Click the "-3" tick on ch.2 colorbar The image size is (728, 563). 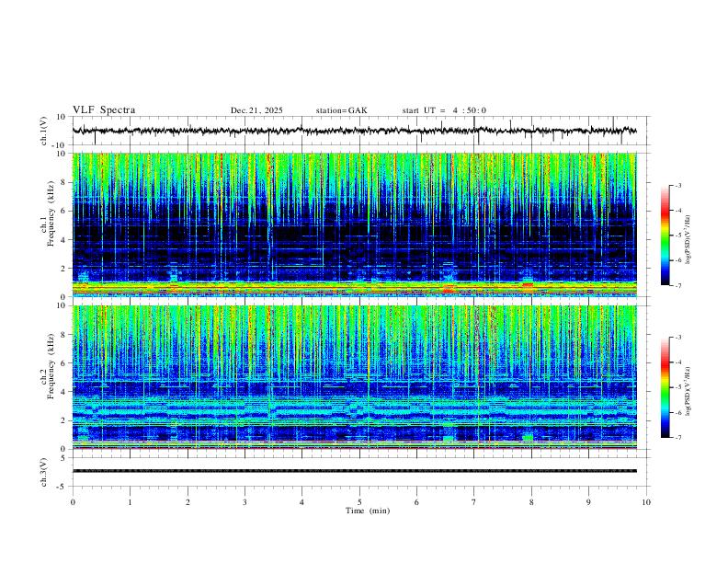(x=678, y=338)
